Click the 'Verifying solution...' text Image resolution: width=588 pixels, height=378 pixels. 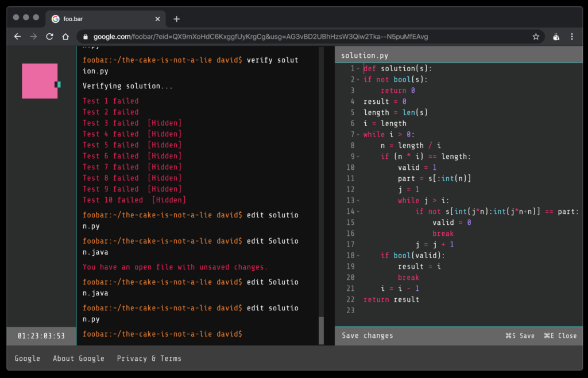(x=127, y=86)
